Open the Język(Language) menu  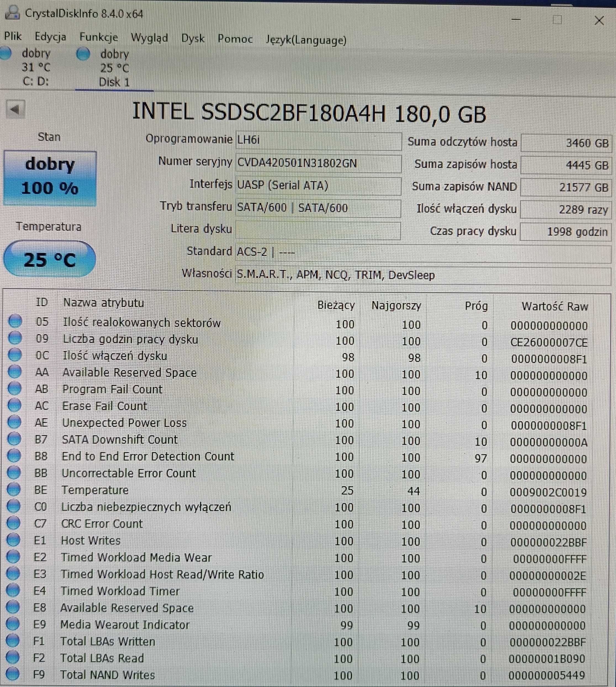306,40
